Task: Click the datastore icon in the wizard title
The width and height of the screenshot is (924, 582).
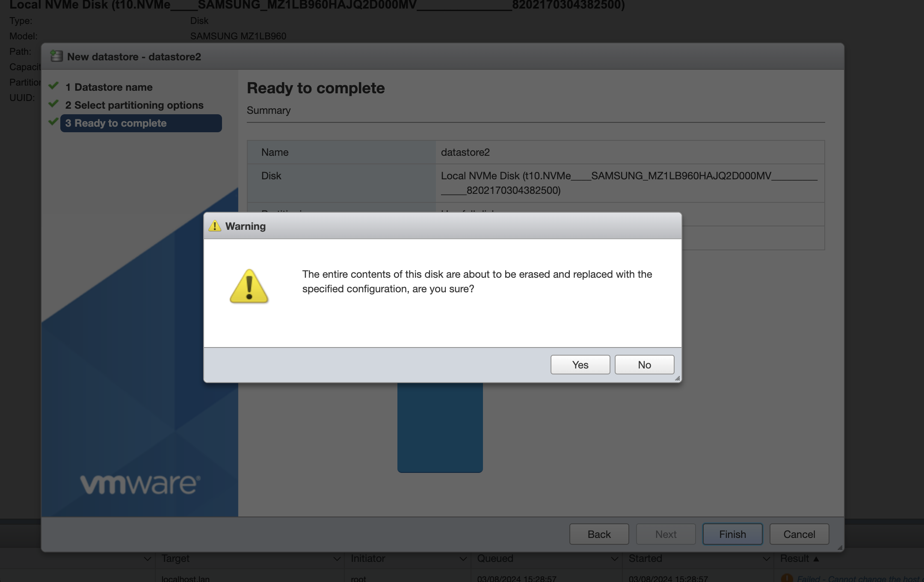Action: (x=56, y=56)
